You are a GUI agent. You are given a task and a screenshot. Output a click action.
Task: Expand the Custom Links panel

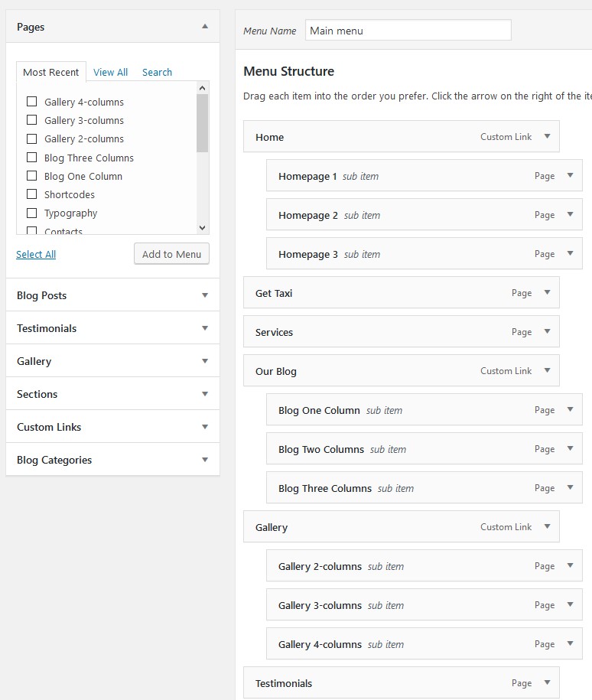[x=112, y=427]
